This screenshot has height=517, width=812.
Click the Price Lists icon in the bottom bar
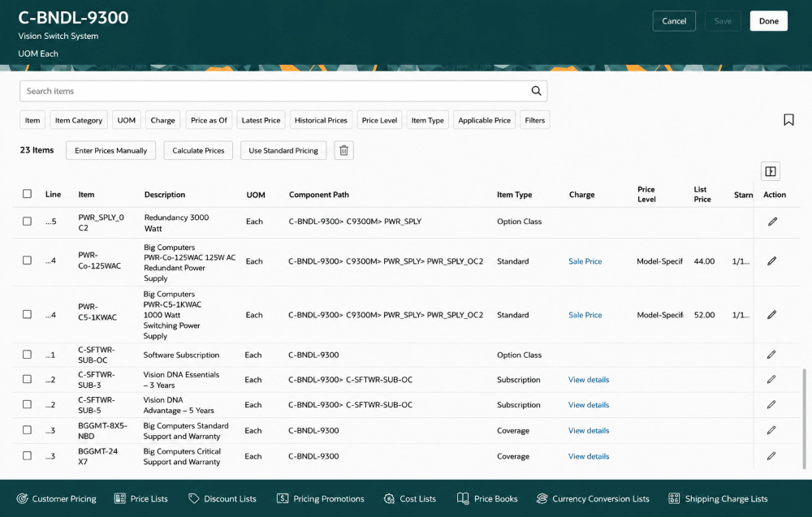(x=119, y=498)
